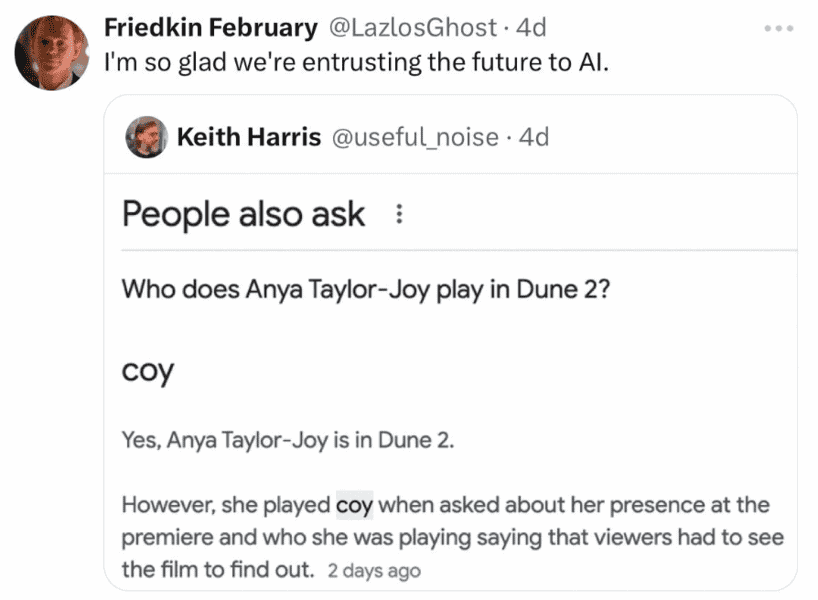This screenshot has height=600, width=818.
Task: Visit the @LazlosGhost handle
Action: (x=412, y=28)
